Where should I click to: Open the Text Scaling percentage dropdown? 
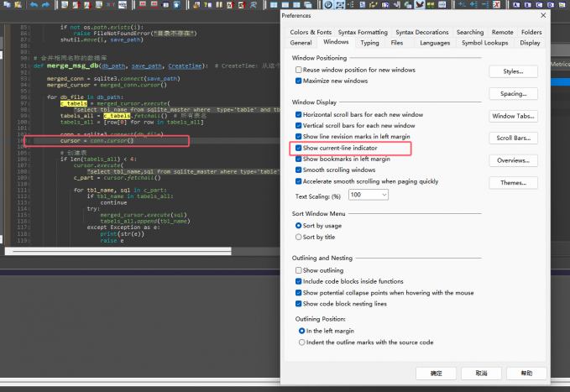(368, 195)
